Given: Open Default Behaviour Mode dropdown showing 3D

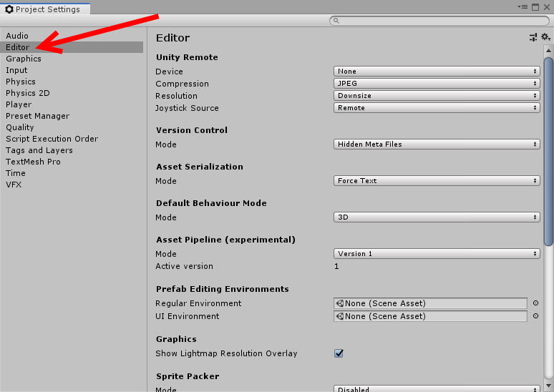Looking at the screenshot, I should (437, 217).
